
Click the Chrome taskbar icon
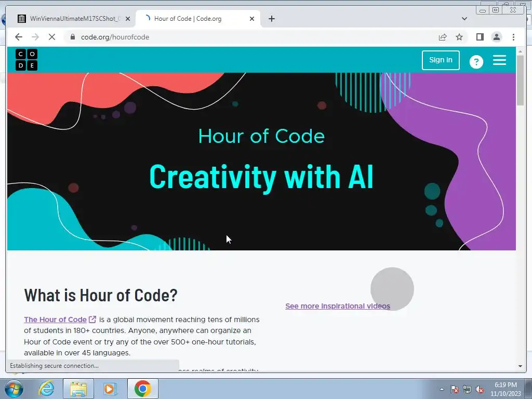[142, 389]
